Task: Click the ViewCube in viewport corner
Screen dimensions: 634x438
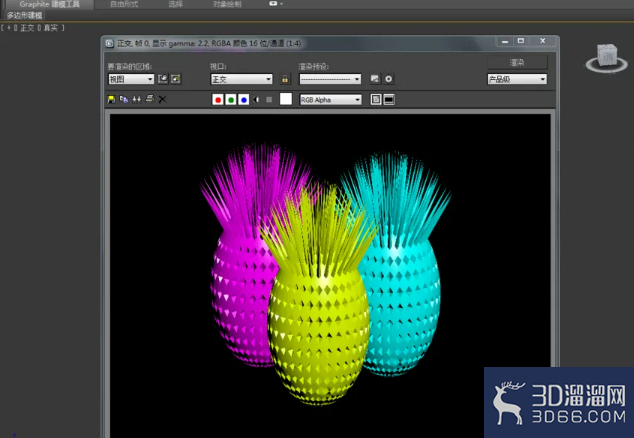Action: tap(607, 58)
